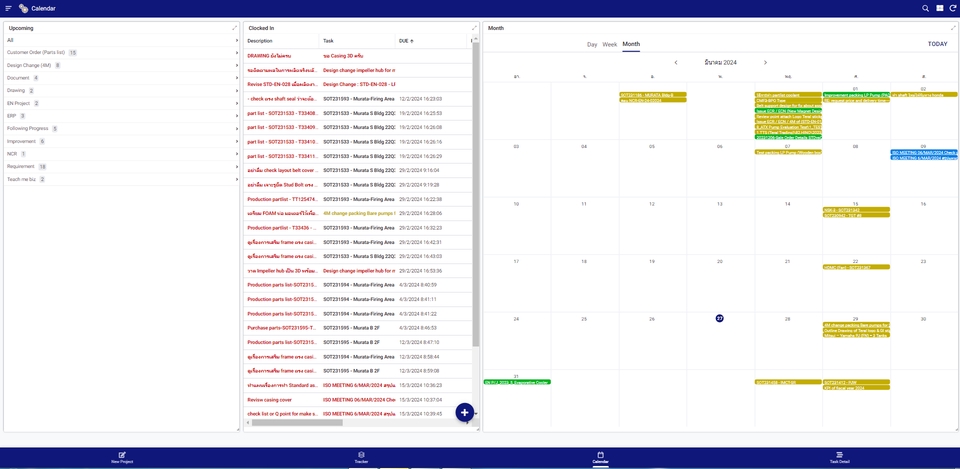Click calendar day 13 cell
Image resolution: width=960 pixels, height=469 pixels.
point(720,225)
